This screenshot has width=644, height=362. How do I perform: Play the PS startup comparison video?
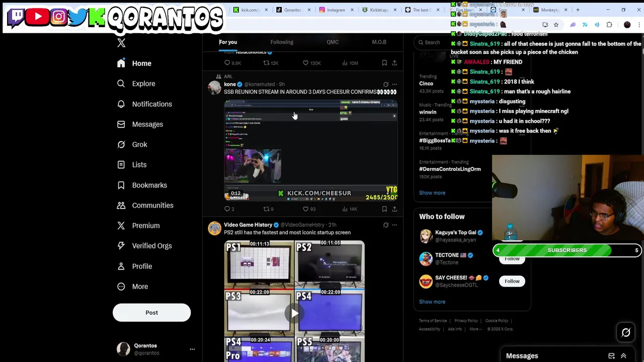coord(294,314)
